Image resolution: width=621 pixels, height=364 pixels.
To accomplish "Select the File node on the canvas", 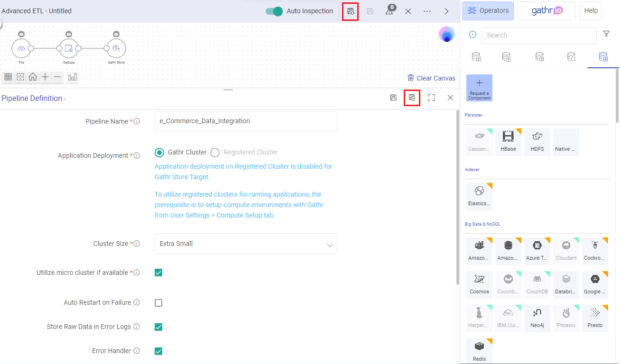I will pyautogui.click(x=21, y=48).
